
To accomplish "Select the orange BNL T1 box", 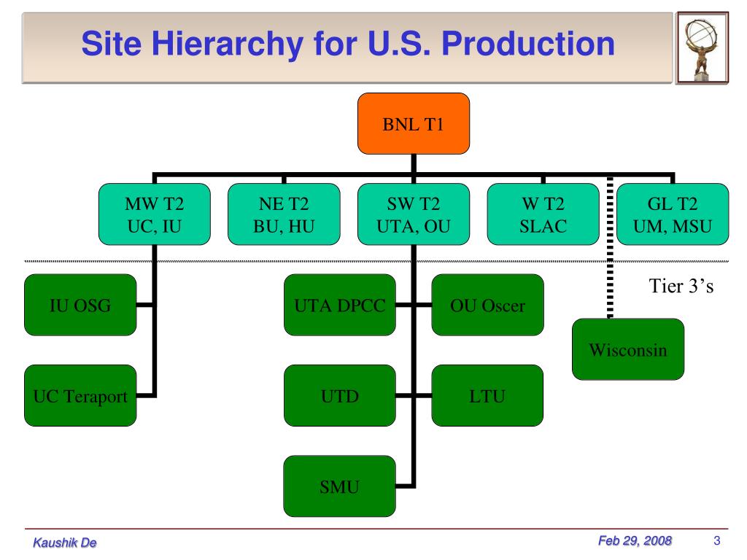I will click(414, 124).
